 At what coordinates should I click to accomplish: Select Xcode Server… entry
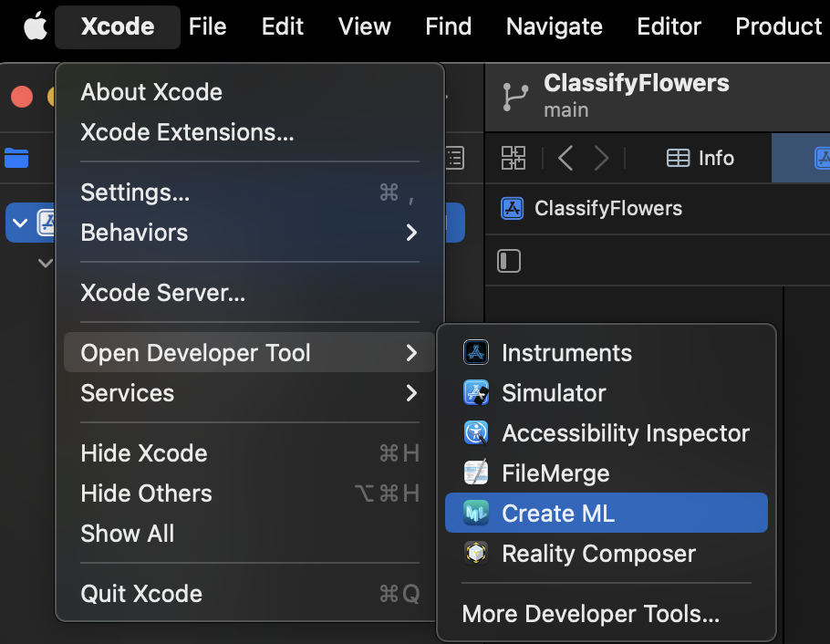pyautogui.click(x=249, y=293)
